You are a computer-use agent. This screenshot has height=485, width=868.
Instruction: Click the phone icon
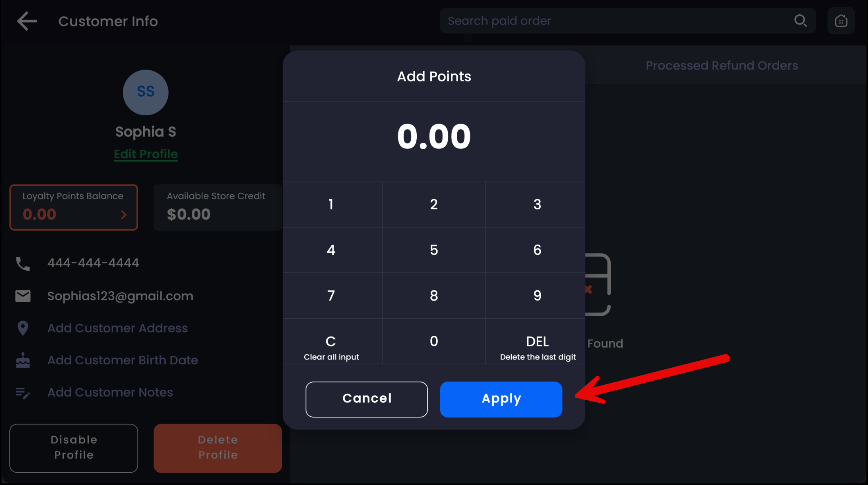pyautogui.click(x=23, y=264)
